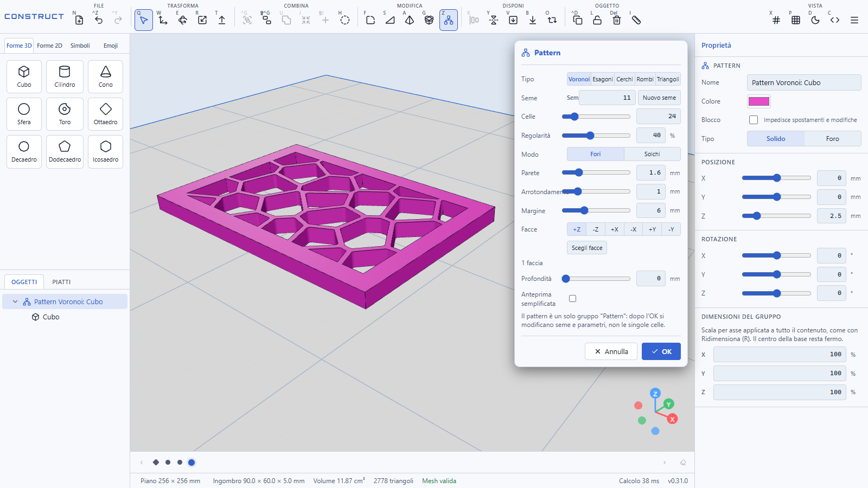
Task: Set Modo to Fori
Action: tap(596, 154)
